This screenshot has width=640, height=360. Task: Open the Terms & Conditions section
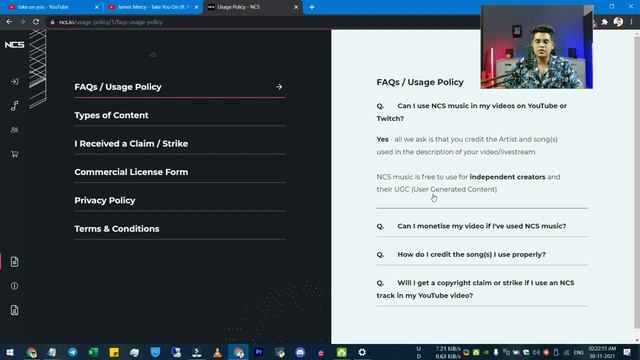180,229
